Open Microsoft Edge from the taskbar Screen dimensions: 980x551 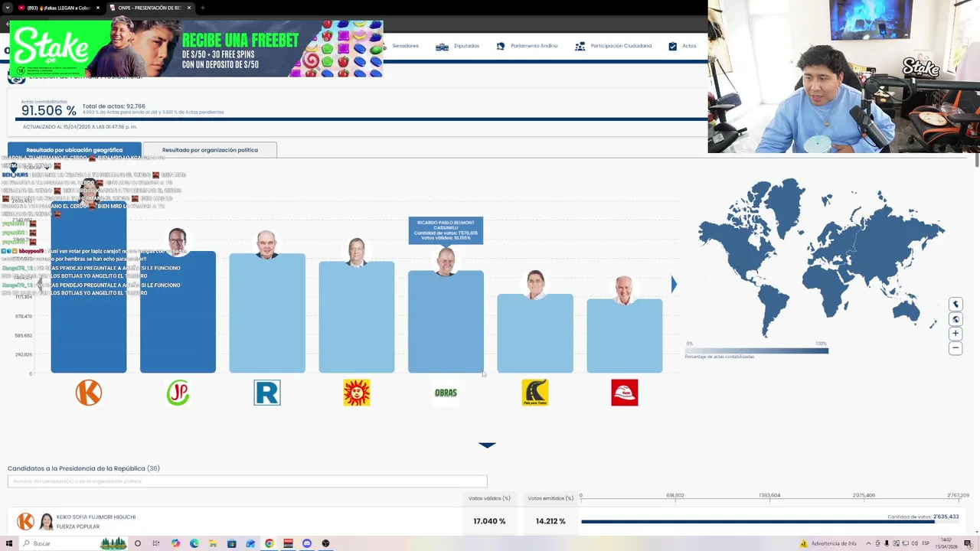point(194,543)
